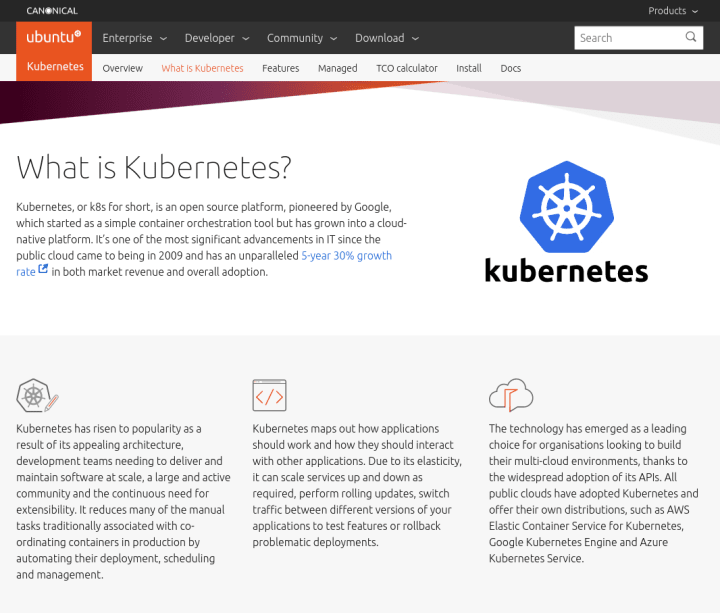Click the code brackets window icon
Screen dimensions: 720x613
(270, 395)
